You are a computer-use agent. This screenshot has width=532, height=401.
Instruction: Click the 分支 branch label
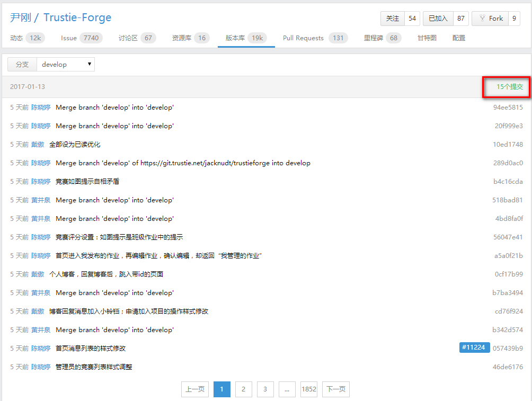coord(22,65)
